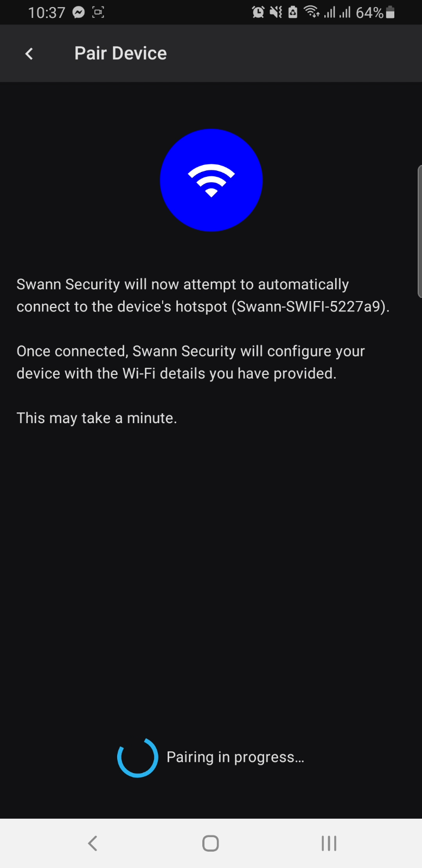
Task: Tap the battery level icon
Action: click(x=390, y=12)
